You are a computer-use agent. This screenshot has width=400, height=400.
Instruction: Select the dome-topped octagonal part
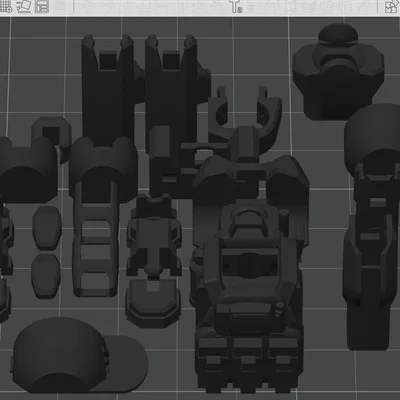tap(338, 72)
